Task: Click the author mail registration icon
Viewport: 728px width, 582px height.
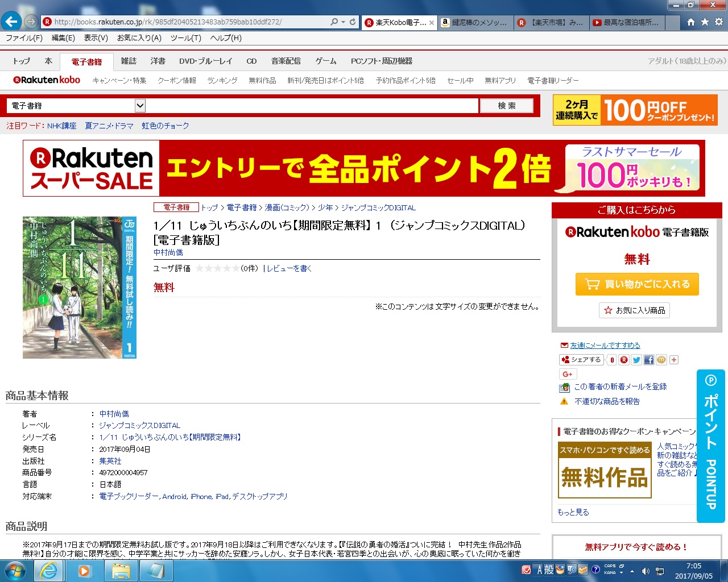Action: click(564, 387)
